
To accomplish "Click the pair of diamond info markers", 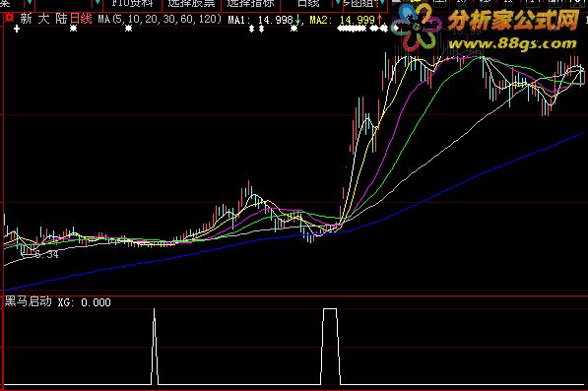I will click(x=256, y=29).
